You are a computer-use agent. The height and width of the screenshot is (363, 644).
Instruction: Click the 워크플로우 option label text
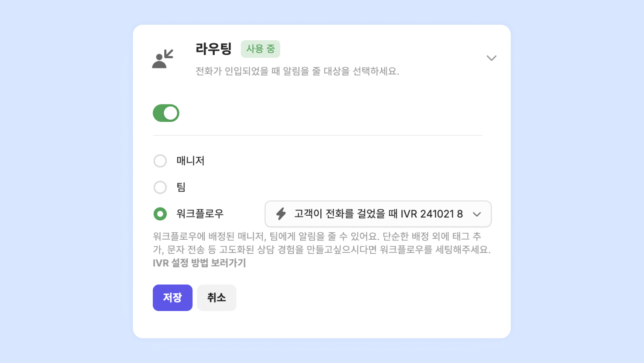pyautogui.click(x=200, y=214)
